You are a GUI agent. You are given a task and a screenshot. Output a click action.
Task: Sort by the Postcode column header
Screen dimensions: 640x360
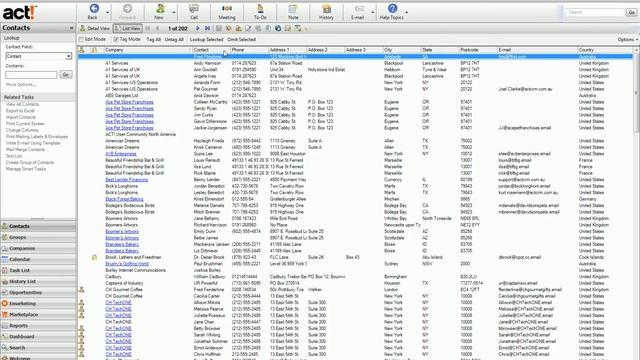point(478,50)
